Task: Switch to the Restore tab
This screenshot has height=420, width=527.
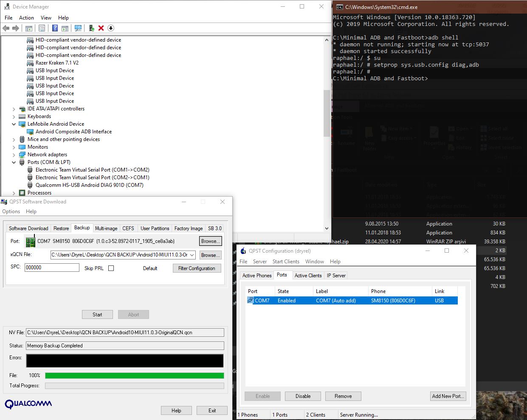Action: [61, 228]
